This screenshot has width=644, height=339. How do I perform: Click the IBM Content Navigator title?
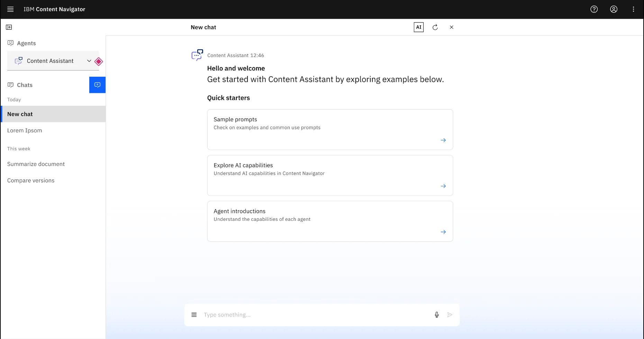point(54,9)
